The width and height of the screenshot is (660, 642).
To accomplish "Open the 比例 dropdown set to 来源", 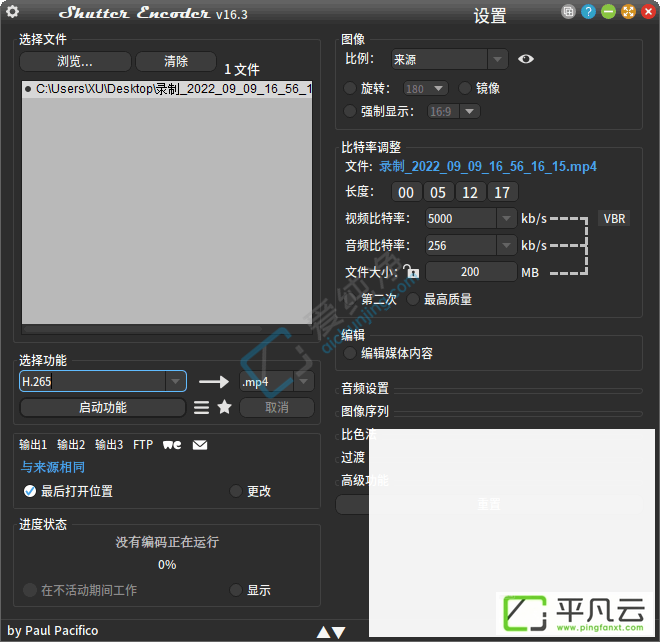I will 450,59.
